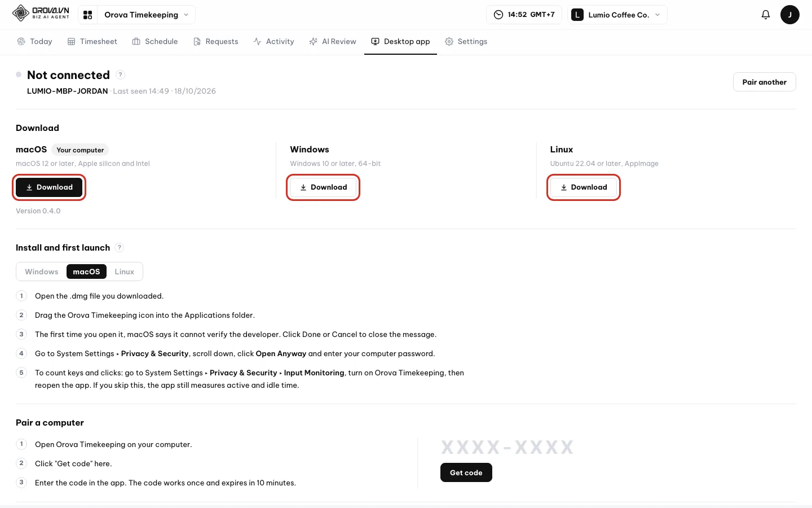Switch to the Schedule tab

[x=155, y=41]
